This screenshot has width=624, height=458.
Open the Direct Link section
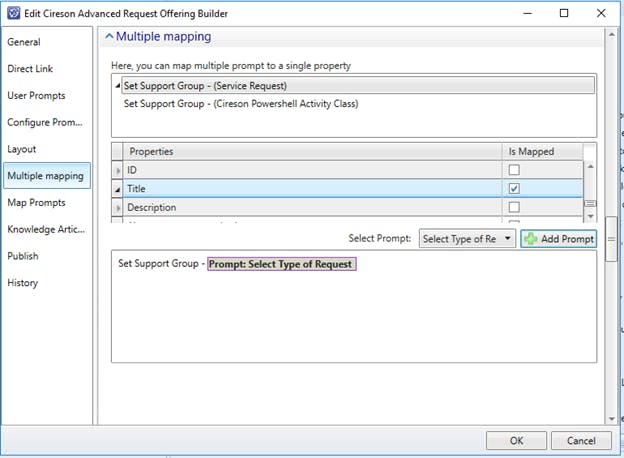click(30, 68)
